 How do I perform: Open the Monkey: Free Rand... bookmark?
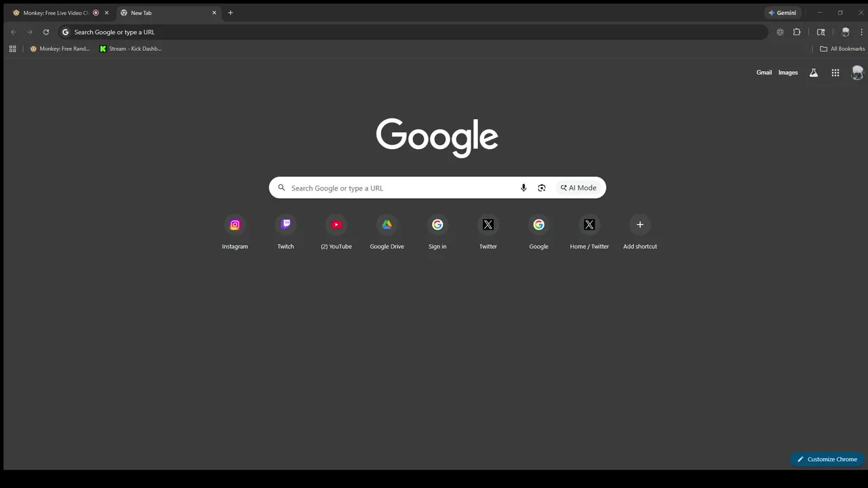pos(60,49)
